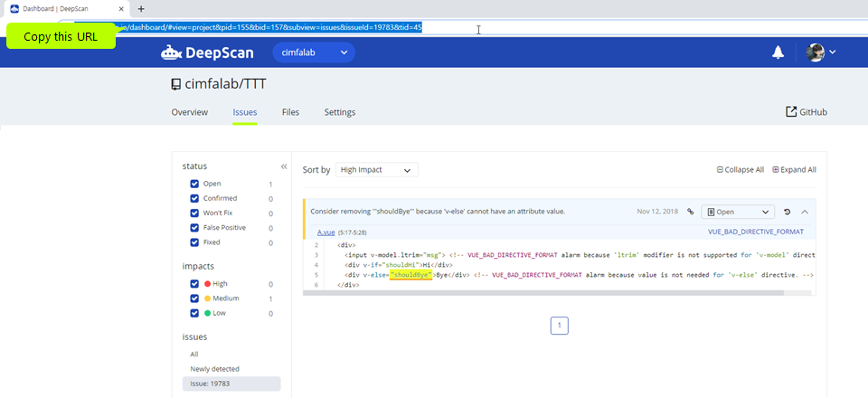Screen dimensions: 868x398
Task: Copy issue permalink via chain icon
Action: (x=690, y=212)
